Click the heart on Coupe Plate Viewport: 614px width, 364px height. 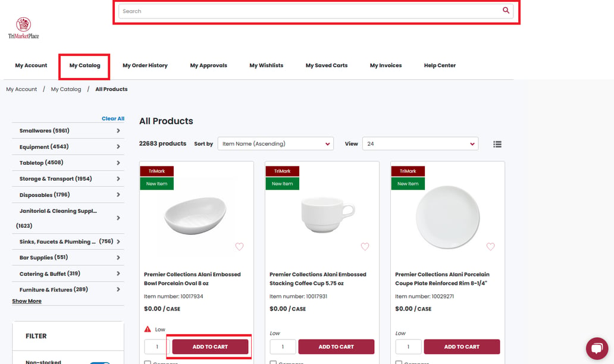(491, 247)
